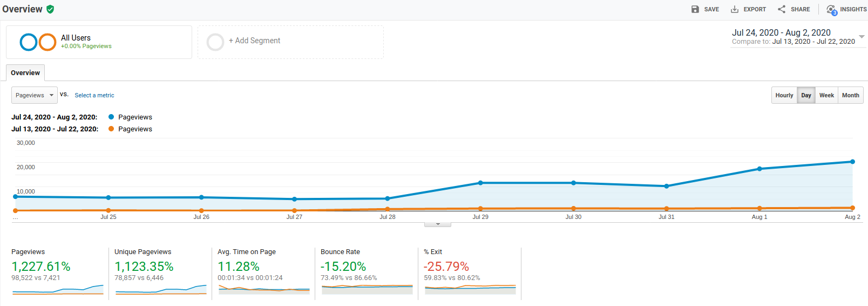This screenshot has width=868, height=306.
Task: Click the SHARE button label
Action: 800,9
